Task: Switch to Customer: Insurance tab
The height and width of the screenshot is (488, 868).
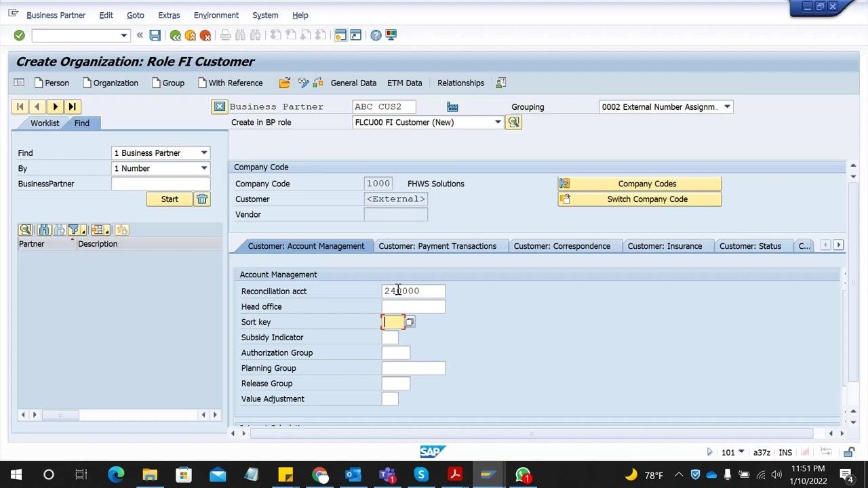Action: tap(665, 246)
